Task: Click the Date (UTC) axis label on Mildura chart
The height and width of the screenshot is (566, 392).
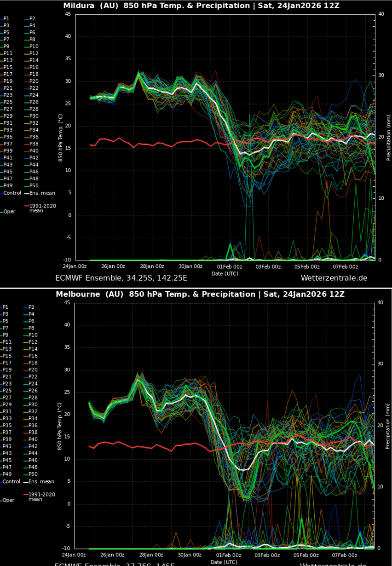Action: click(225, 273)
